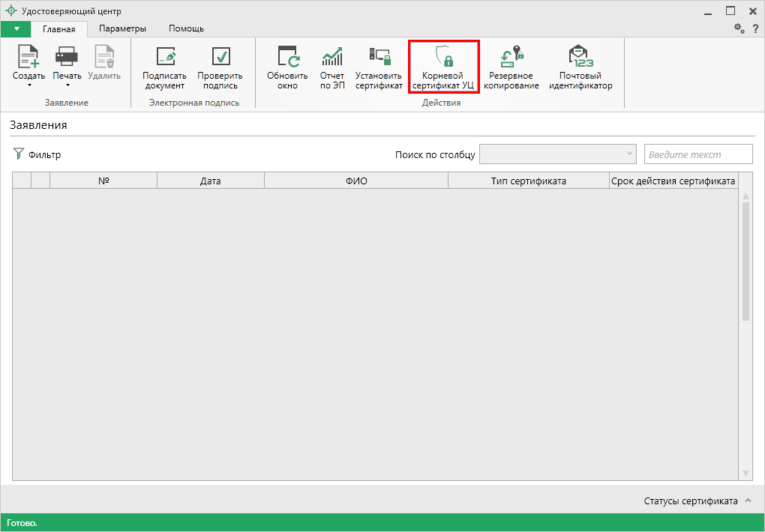This screenshot has width=765, height=532.
Task: Refresh the window with Обновить окно
Action: click(x=287, y=57)
